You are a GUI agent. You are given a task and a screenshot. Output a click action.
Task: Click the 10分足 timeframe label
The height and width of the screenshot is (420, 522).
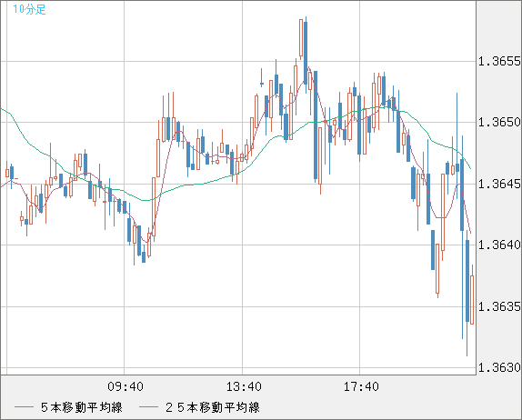[29, 9]
